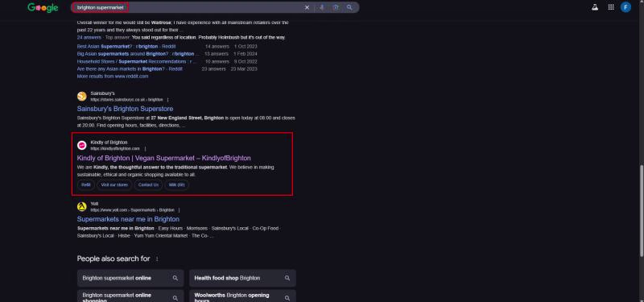Open Google Lens image search icon

[336, 7]
